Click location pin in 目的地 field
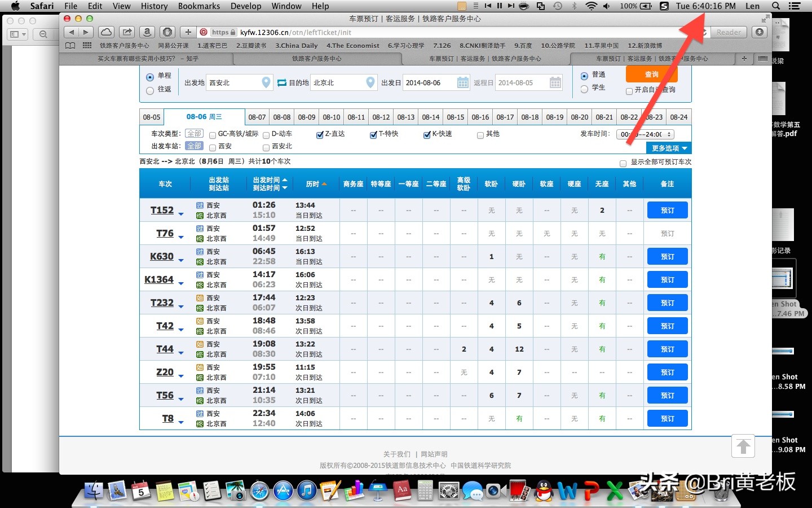Viewport: 812px width, 508px height. 370,83
